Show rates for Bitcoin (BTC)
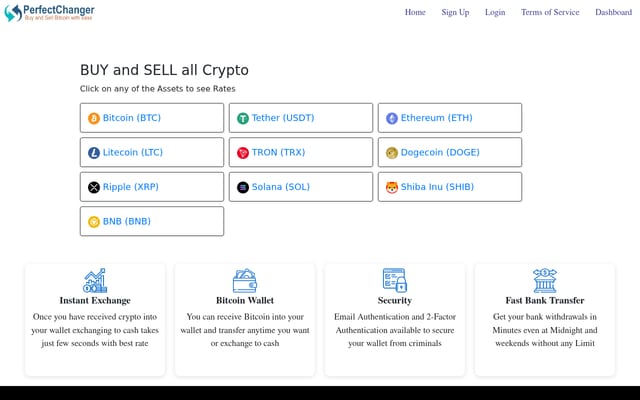The image size is (640, 400). (x=152, y=118)
